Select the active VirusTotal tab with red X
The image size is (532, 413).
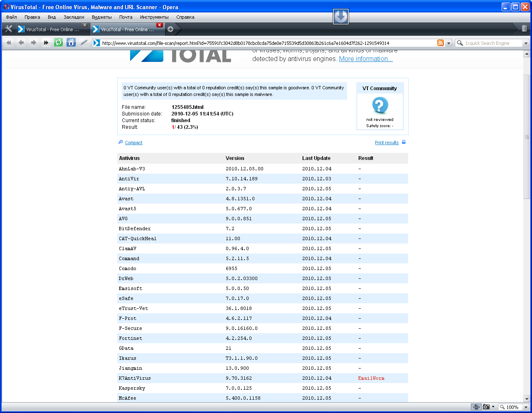click(127, 29)
